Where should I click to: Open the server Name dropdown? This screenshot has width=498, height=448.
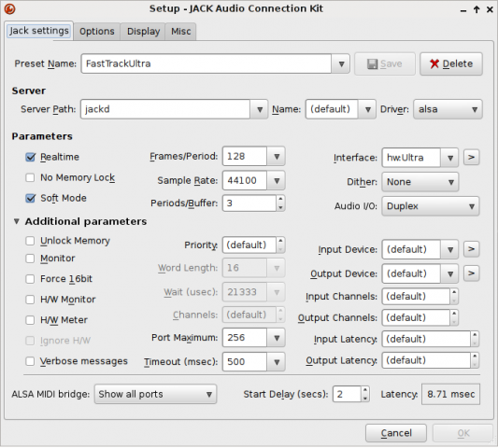point(368,109)
